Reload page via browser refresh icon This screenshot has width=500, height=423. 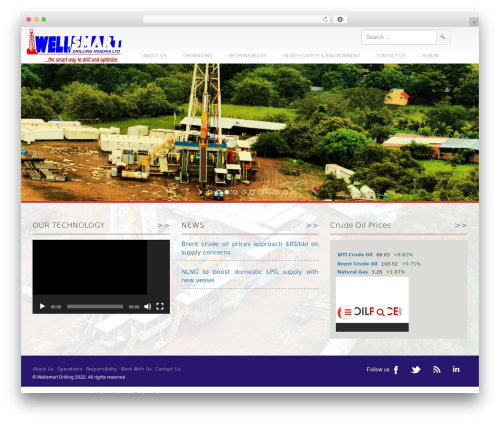[x=325, y=19]
